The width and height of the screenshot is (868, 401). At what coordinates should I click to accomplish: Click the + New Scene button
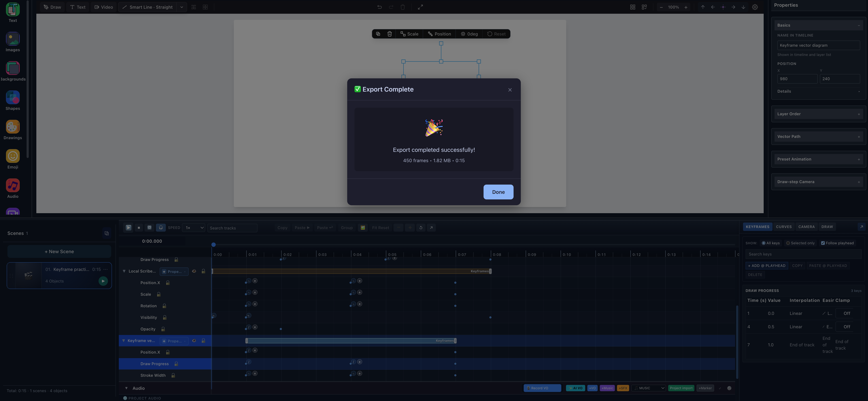point(59,252)
